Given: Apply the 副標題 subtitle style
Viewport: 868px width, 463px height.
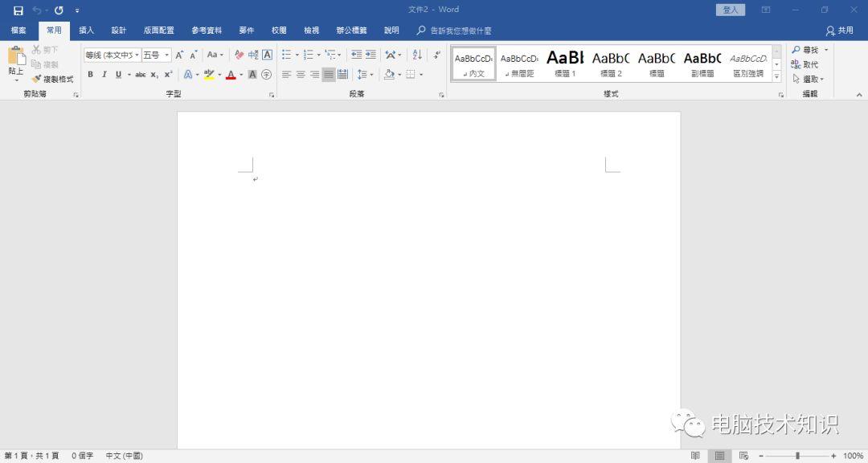Looking at the screenshot, I should [x=702, y=64].
